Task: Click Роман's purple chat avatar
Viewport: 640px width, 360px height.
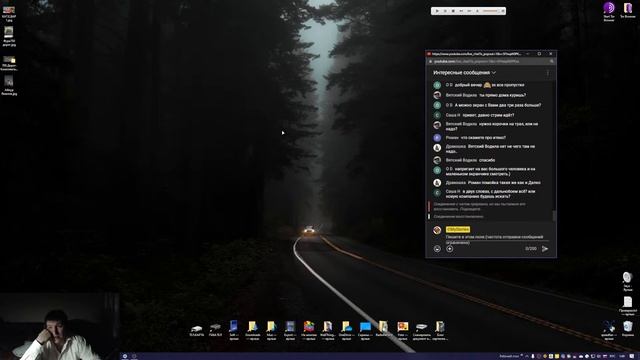Action: (437, 138)
